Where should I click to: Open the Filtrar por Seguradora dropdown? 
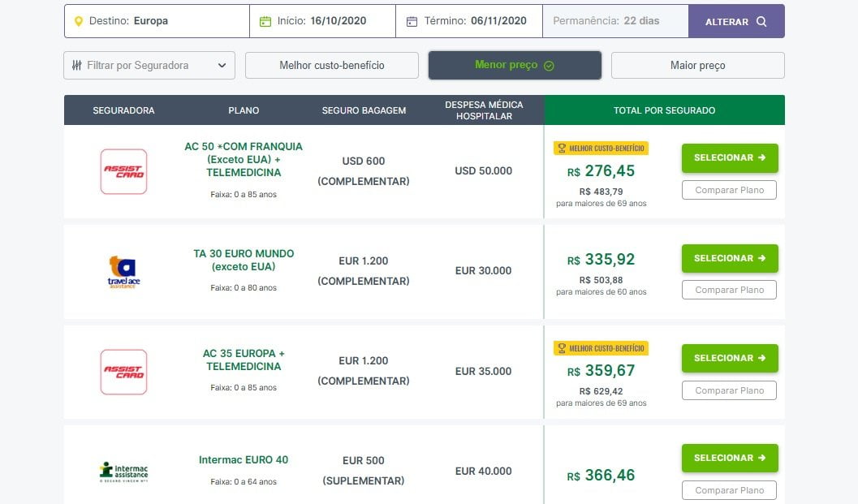point(149,66)
